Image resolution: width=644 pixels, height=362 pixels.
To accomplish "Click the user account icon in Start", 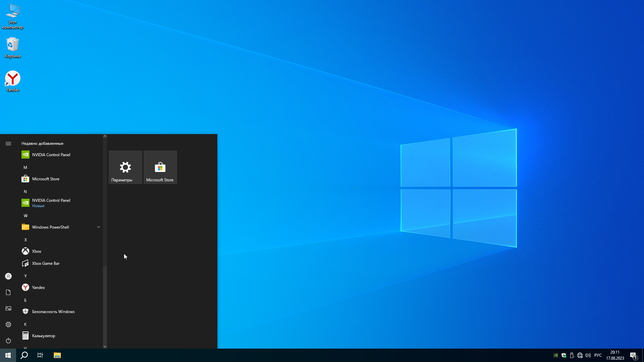I will [x=8, y=276].
